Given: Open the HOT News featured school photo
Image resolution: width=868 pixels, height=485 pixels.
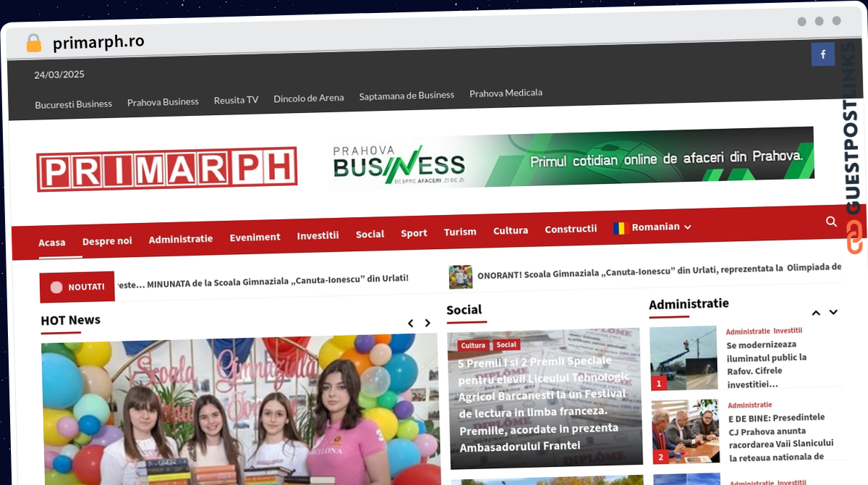Looking at the screenshot, I should [x=241, y=410].
